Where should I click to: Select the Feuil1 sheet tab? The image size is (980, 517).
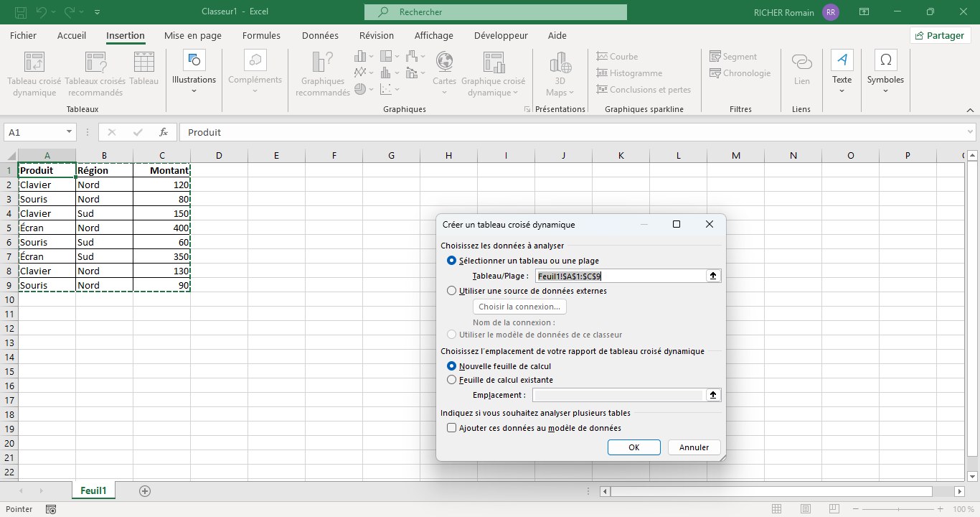pyautogui.click(x=93, y=491)
